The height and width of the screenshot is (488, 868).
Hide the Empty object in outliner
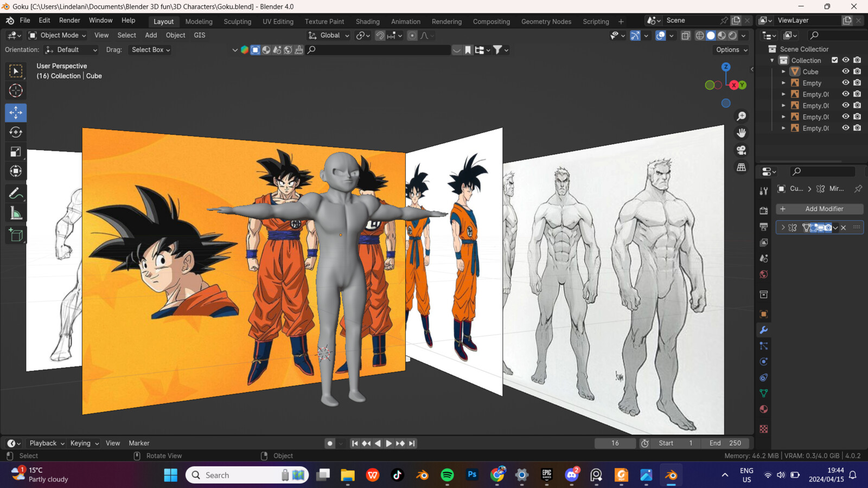(x=845, y=82)
